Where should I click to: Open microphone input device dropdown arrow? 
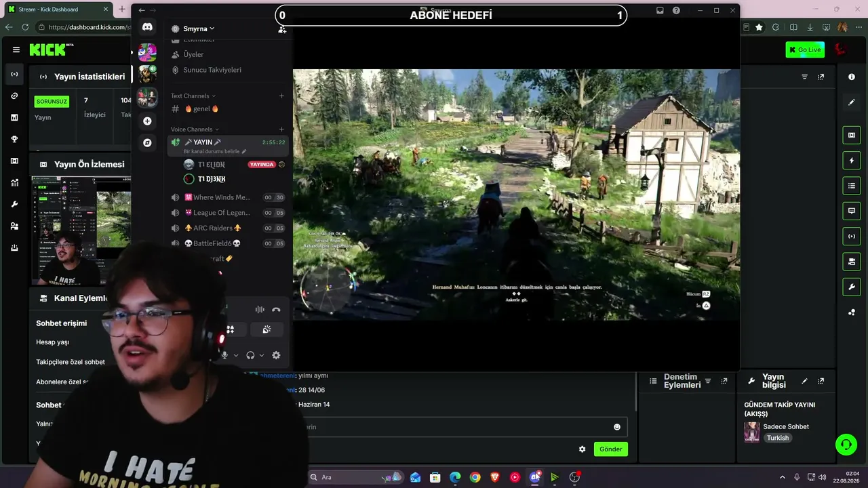tap(236, 355)
